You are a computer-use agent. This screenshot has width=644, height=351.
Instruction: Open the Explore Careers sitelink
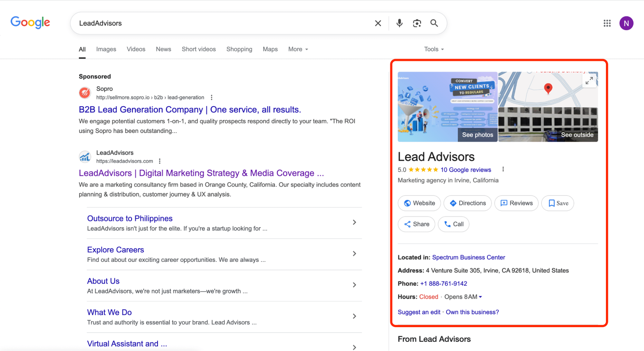115,250
